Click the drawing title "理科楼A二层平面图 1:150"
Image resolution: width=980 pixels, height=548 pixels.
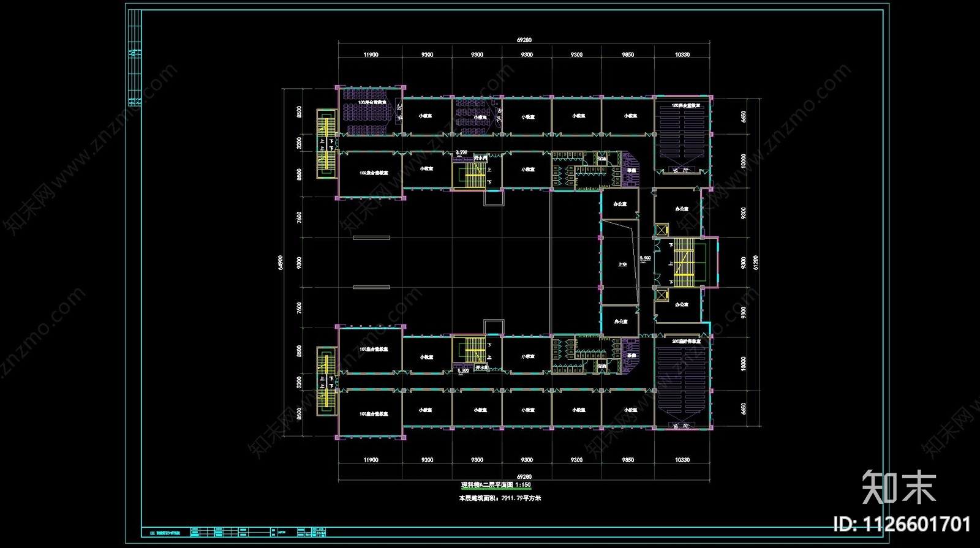[x=496, y=485]
